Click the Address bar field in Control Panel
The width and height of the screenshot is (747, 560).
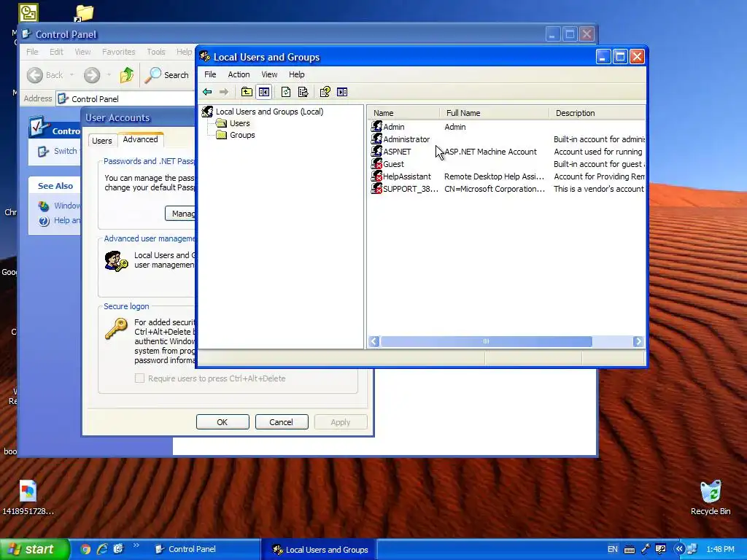125,98
